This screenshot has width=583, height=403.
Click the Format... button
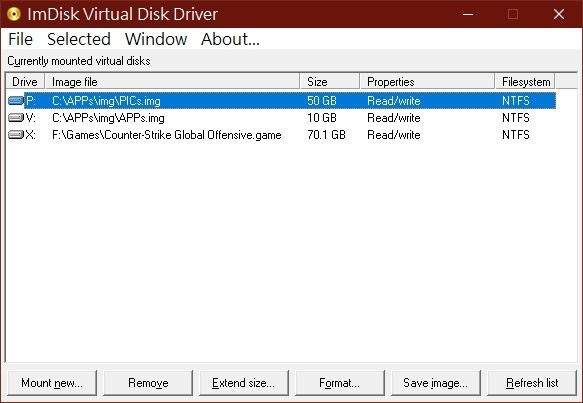coord(339,383)
